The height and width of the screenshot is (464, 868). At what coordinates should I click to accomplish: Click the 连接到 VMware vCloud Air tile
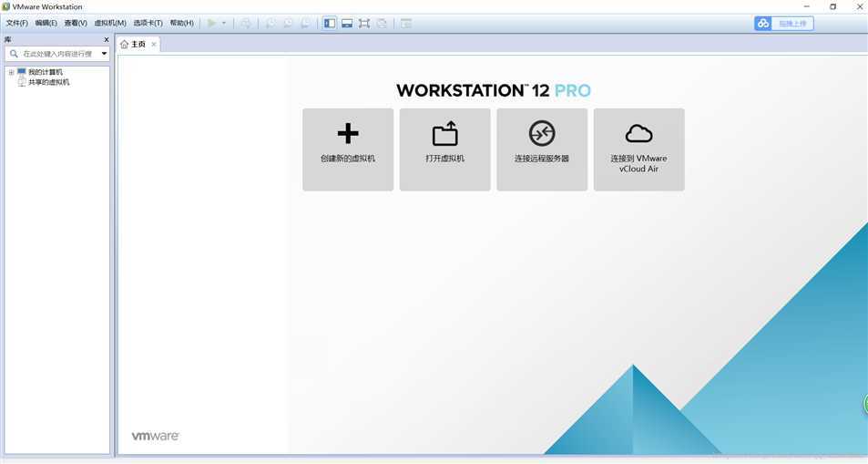click(x=638, y=150)
